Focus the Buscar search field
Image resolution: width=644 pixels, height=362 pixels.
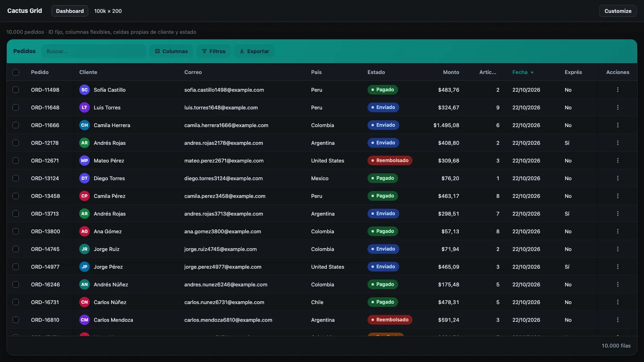pyautogui.click(x=94, y=51)
